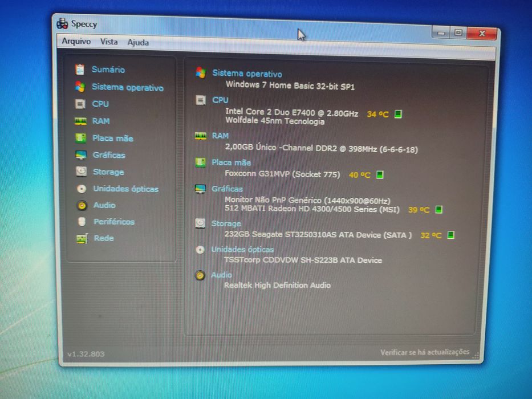Click storage temperature value 32 °C
The width and height of the screenshot is (532, 399).
coord(431,235)
